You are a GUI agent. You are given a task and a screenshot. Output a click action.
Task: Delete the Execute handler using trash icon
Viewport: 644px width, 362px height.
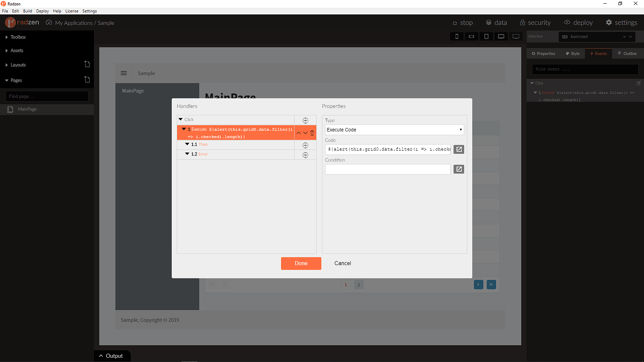pyautogui.click(x=312, y=132)
